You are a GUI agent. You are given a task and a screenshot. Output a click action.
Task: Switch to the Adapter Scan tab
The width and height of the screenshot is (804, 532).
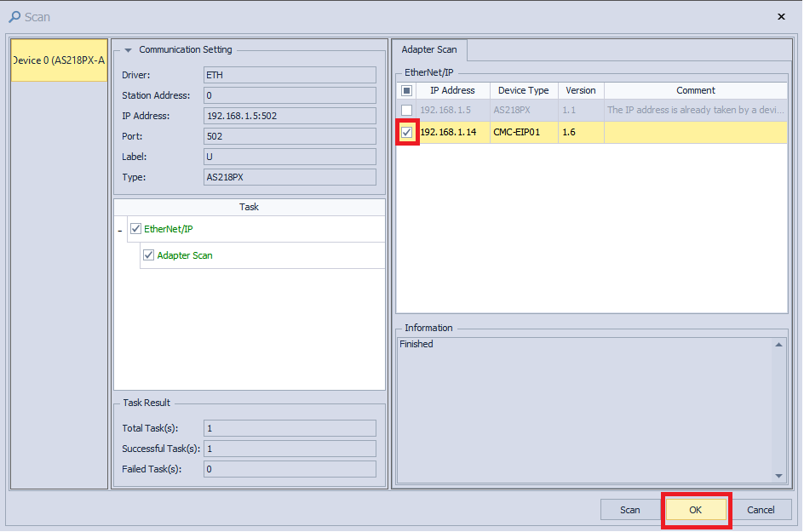pos(429,50)
